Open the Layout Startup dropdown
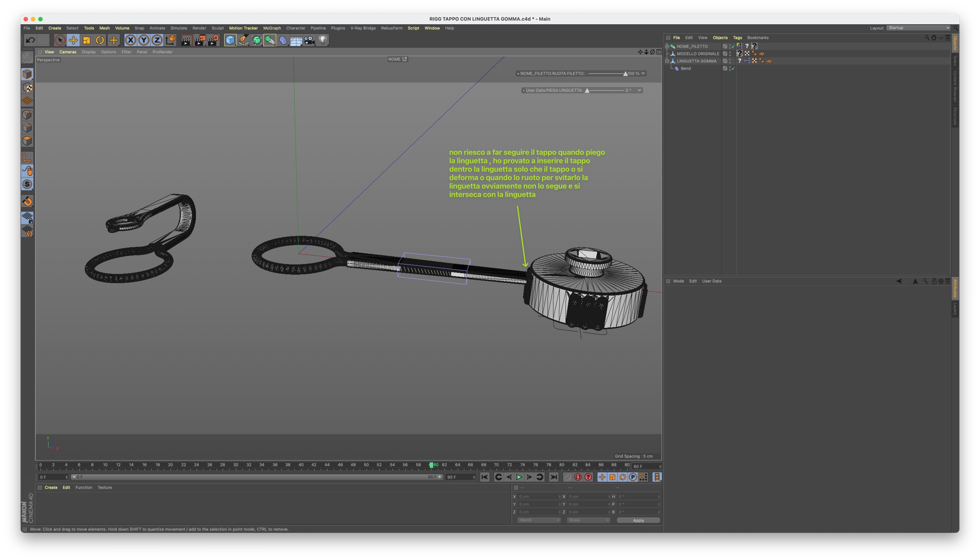This screenshot has height=560, width=980. tap(918, 28)
